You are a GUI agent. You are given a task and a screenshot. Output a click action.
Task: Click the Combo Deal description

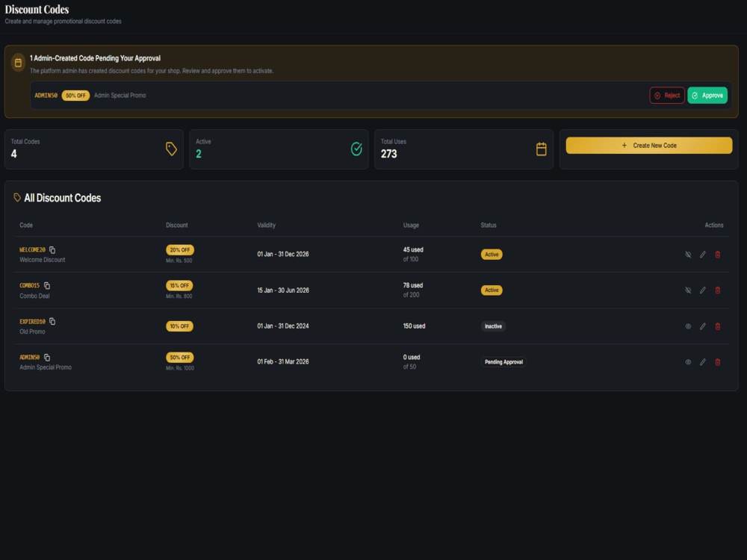34,296
